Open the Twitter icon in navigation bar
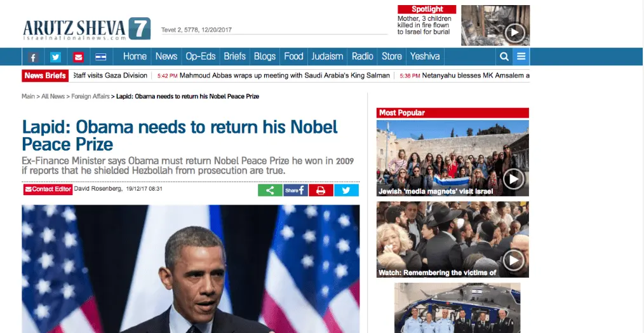 pos(55,57)
